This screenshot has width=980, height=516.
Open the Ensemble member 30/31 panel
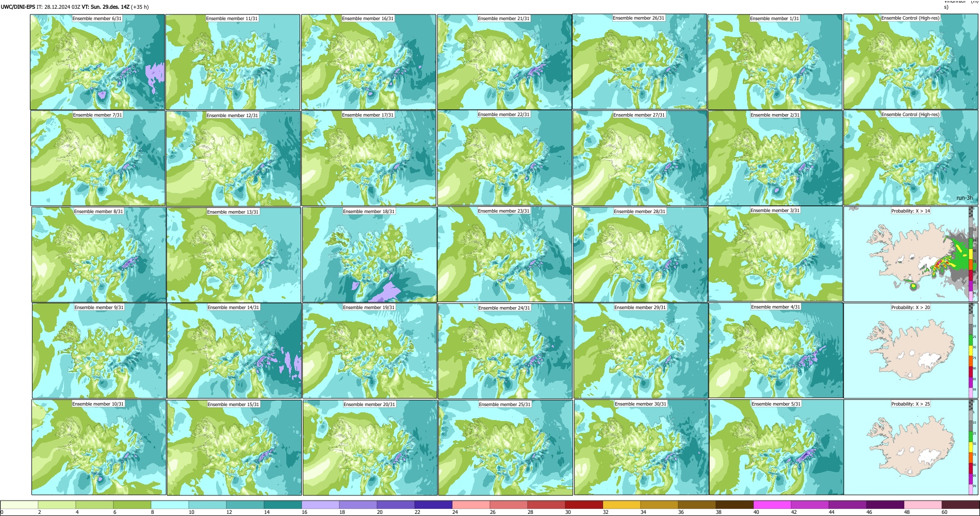tap(641, 447)
